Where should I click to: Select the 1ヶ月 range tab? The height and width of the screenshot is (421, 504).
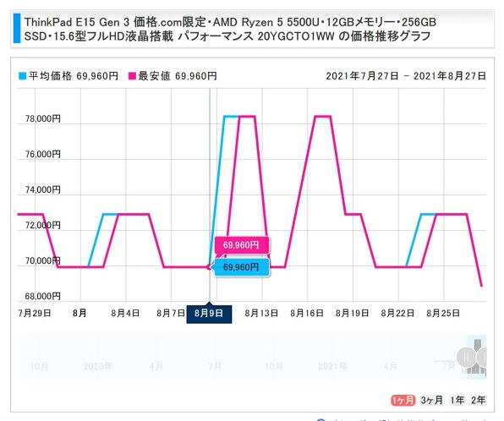pos(403,400)
